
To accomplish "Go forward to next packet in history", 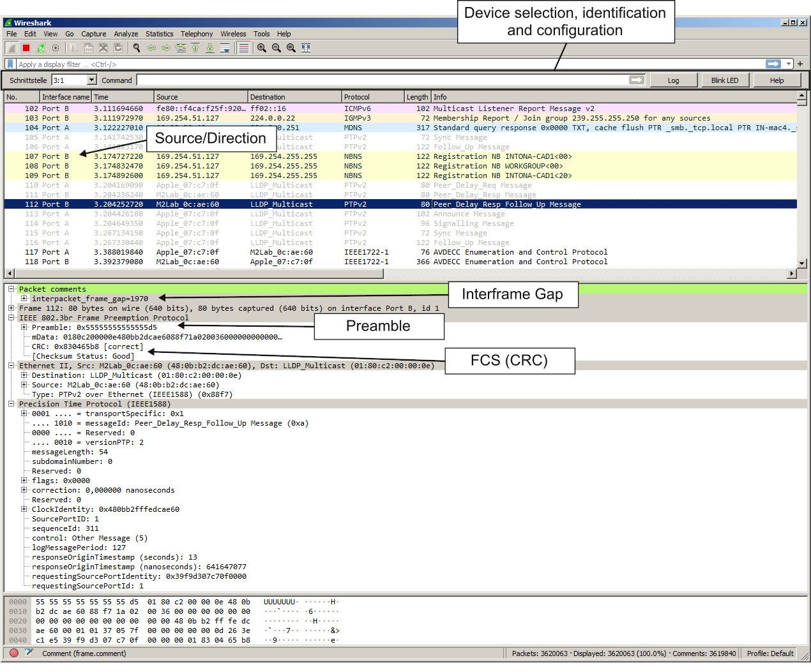I will [166, 48].
